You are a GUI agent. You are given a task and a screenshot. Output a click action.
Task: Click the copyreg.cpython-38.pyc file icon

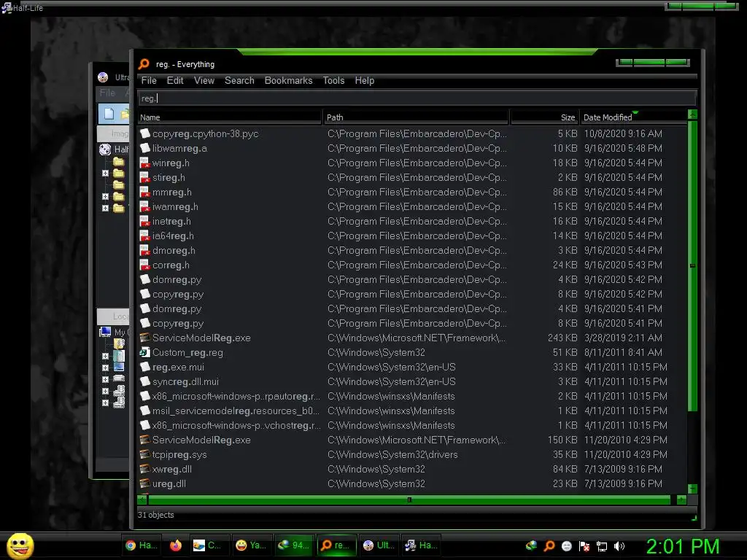coord(145,134)
